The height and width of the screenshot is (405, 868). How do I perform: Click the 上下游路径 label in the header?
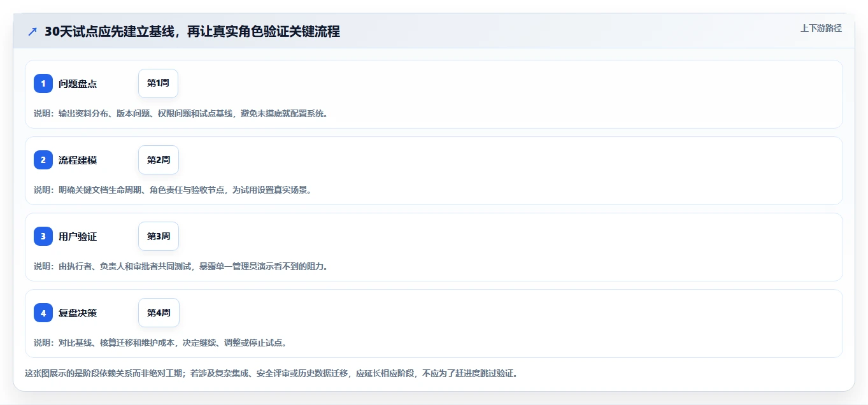[x=821, y=28]
